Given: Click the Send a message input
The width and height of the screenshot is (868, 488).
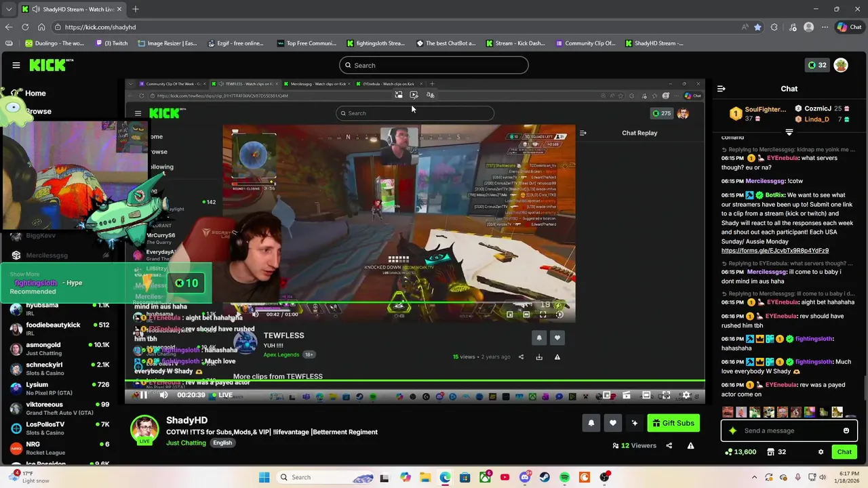Looking at the screenshot, I should [x=789, y=430].
